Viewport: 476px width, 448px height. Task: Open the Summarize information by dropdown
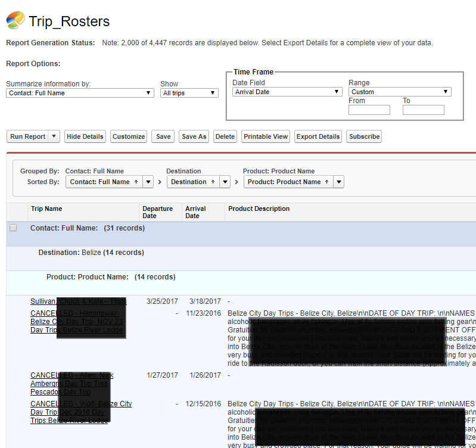coord(80,93)
